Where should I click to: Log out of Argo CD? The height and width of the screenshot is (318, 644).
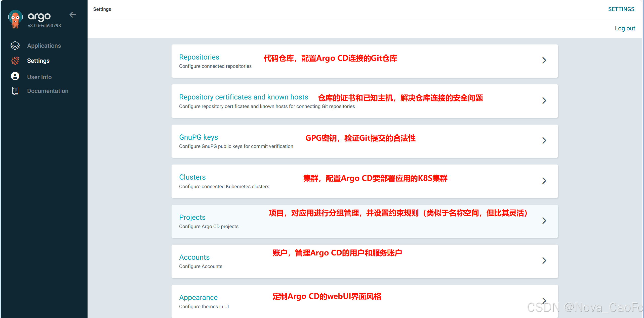pos(625,28)
